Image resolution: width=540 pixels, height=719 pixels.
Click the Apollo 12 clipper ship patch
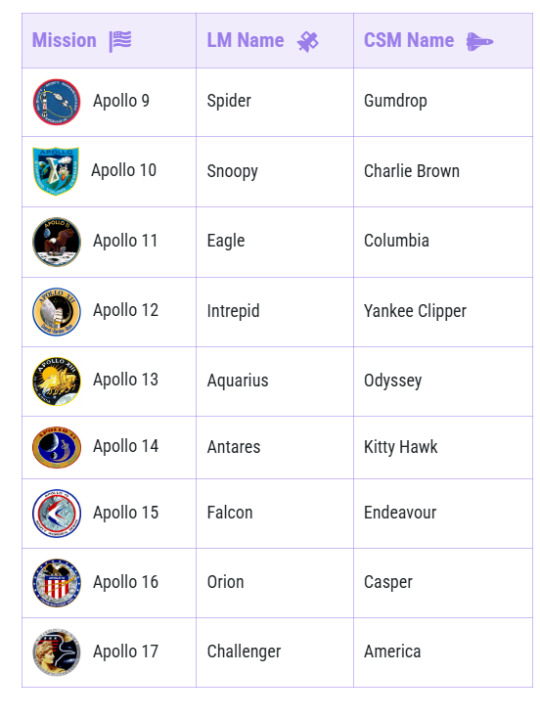point(56,311)
